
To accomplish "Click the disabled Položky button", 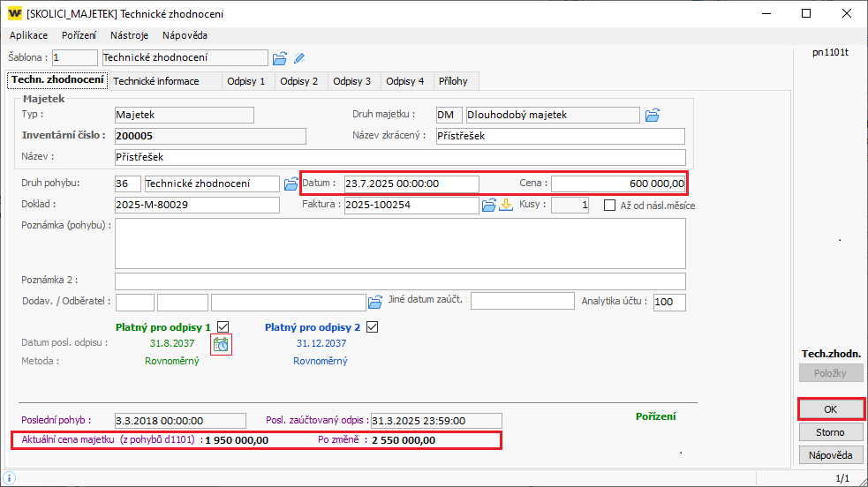I will [x=830, y=373].
